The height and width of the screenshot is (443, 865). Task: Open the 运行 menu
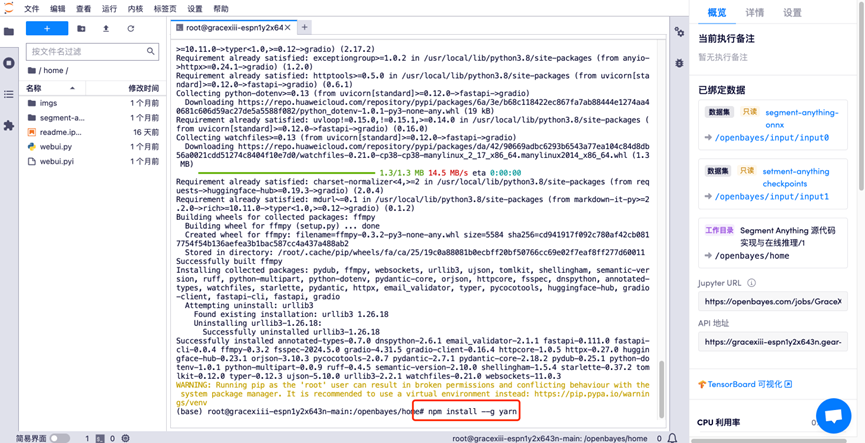pos(109,9)
